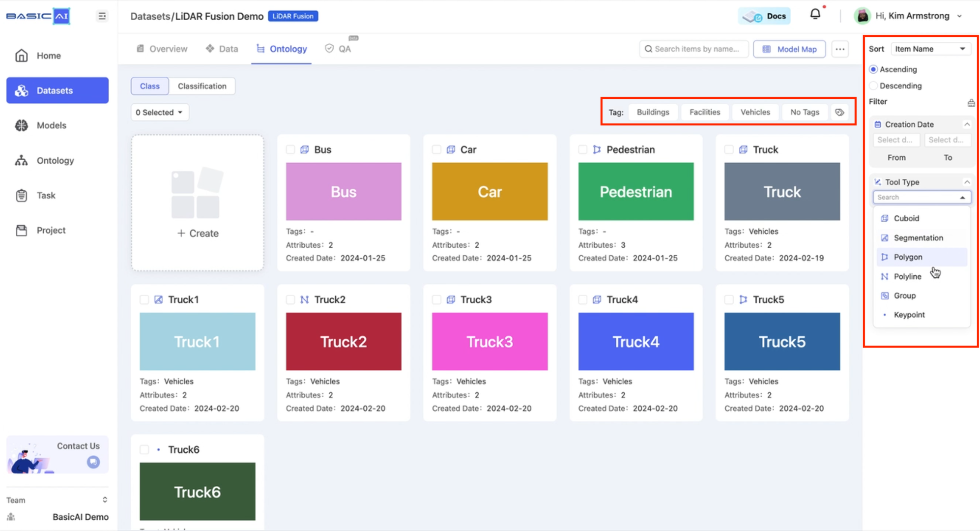The width and height of the screenshot is (980, 531).
Task: Click the Truck class thumbnail
Action: (x=782, y=192)
